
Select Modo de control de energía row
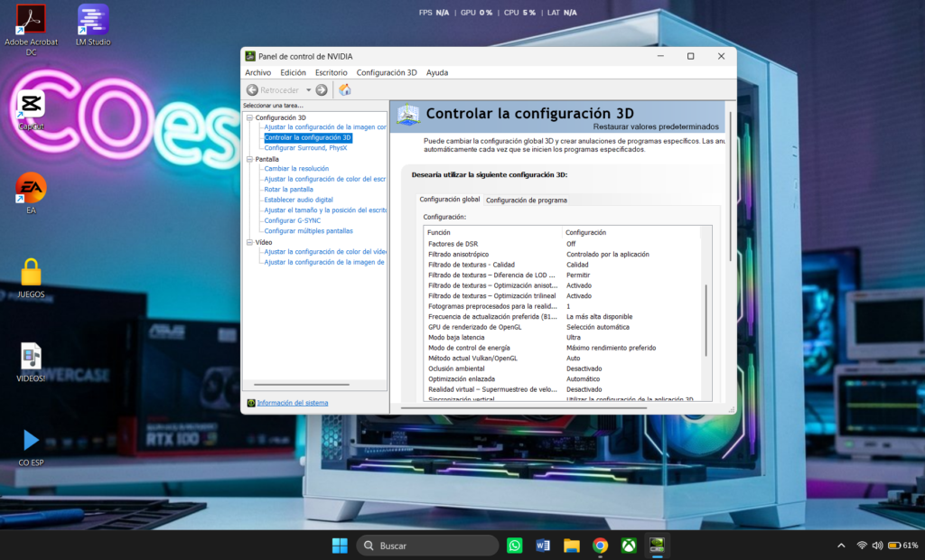pyautogui.click(x=562, y=348)
